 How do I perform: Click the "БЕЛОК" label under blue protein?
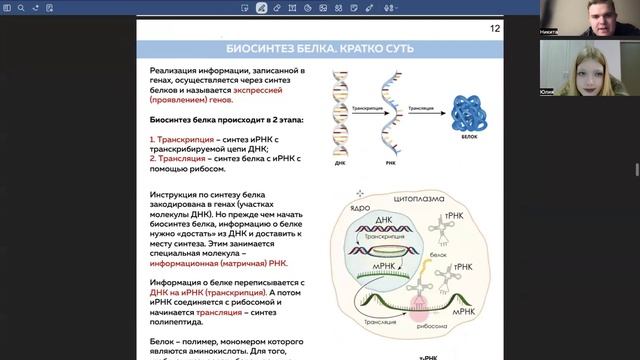(x=469, y=137)
